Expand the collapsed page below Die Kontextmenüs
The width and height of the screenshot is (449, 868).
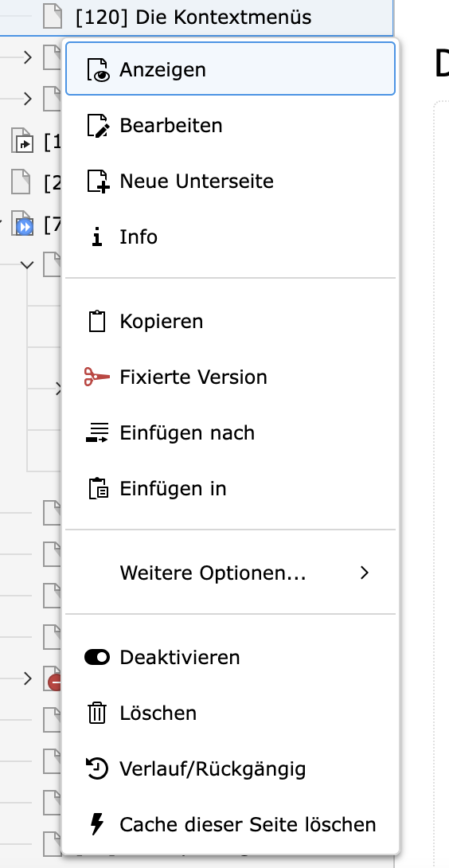coord(28,57)
